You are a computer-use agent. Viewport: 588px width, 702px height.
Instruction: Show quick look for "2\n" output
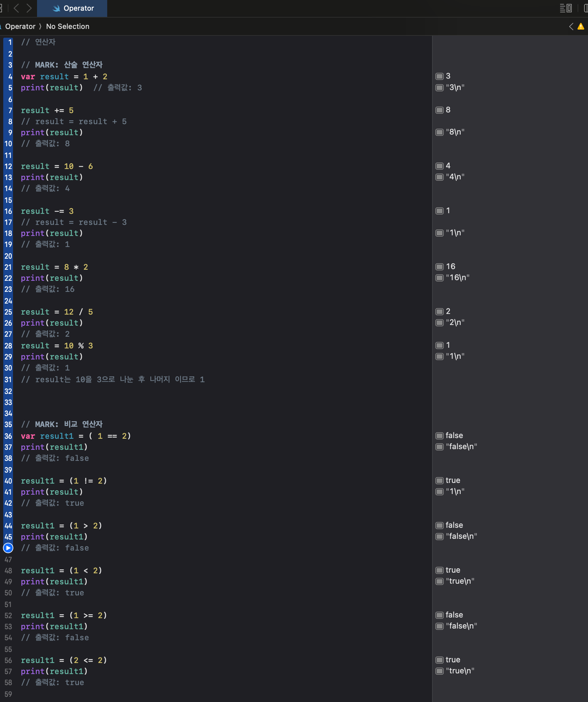pos(439,323)
